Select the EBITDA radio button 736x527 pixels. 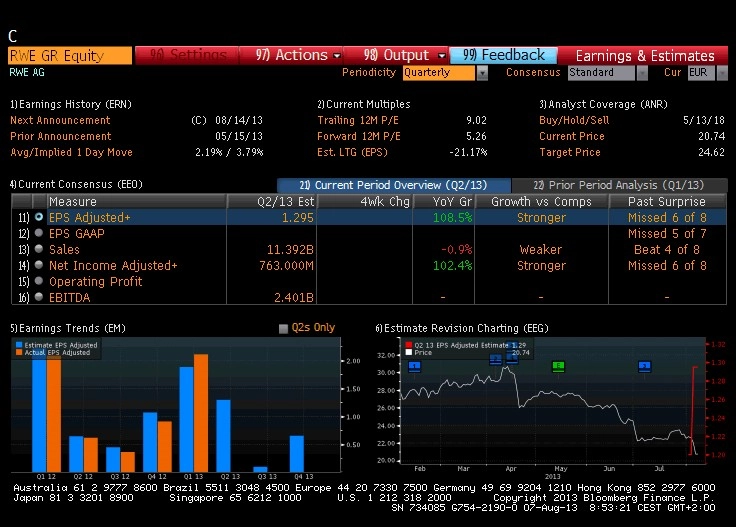[x=39, y=297]
